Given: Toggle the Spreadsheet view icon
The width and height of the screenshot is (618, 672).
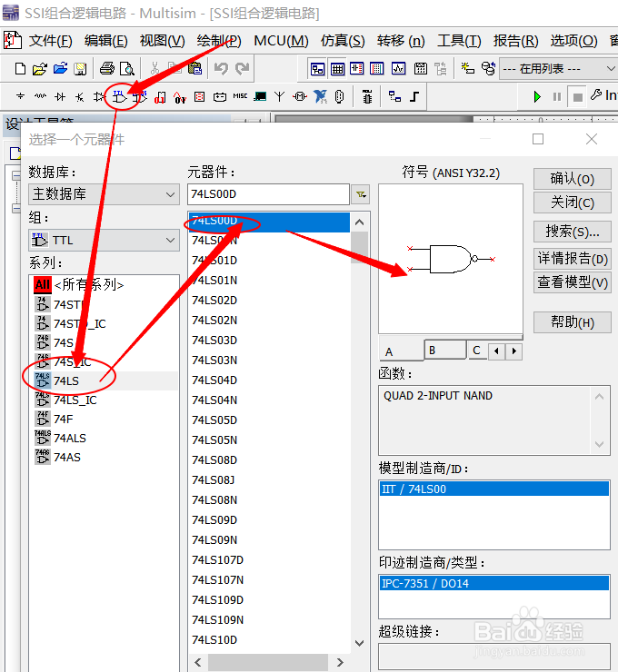Looking at the screenshot, I should point(337,69).
